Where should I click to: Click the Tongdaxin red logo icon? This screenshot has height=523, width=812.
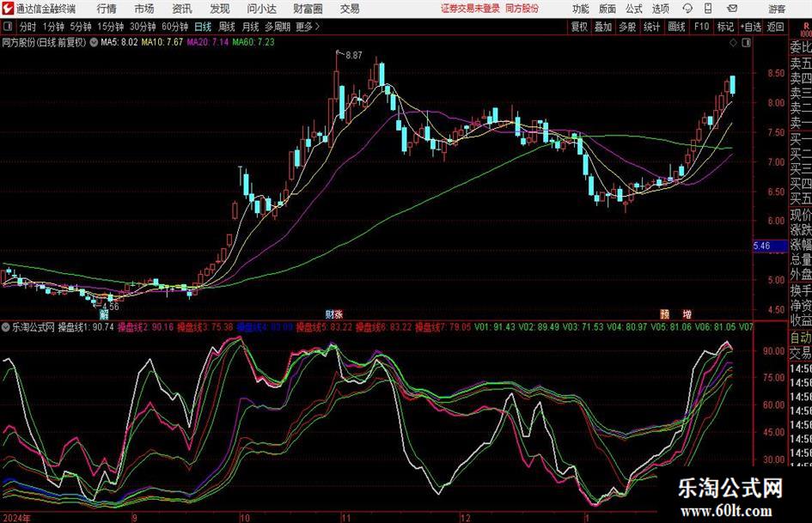[x=7, y=9]
